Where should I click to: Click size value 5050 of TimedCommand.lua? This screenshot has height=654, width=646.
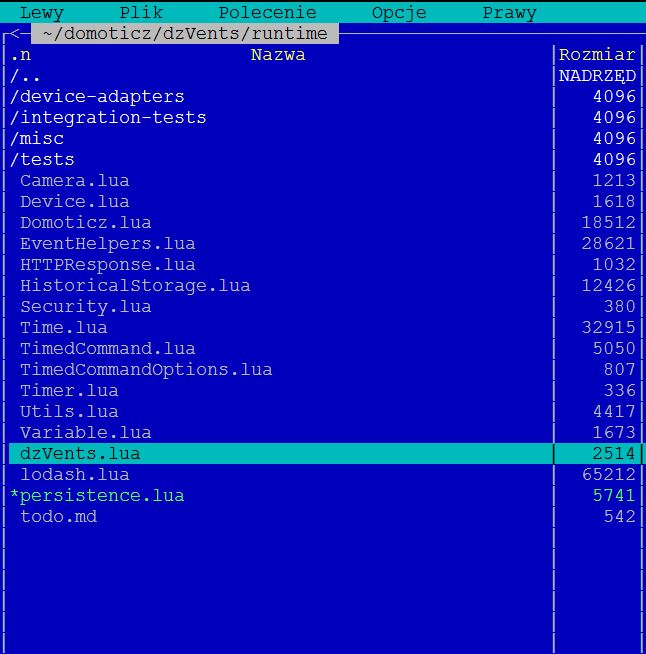pos(614,349)
